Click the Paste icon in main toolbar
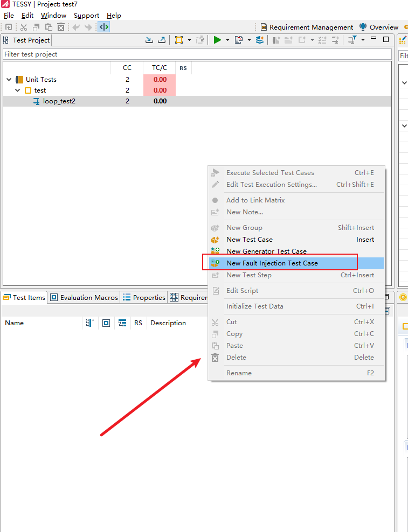Image resolution: width=408 pixels, height=532 pixels. 49,27
